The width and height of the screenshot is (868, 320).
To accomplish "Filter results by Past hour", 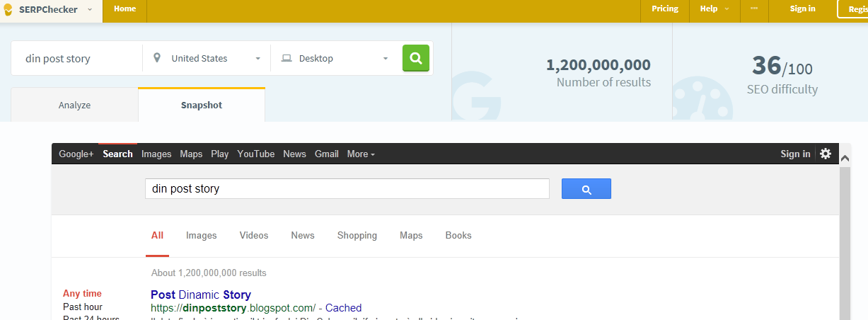I will 83,307.
